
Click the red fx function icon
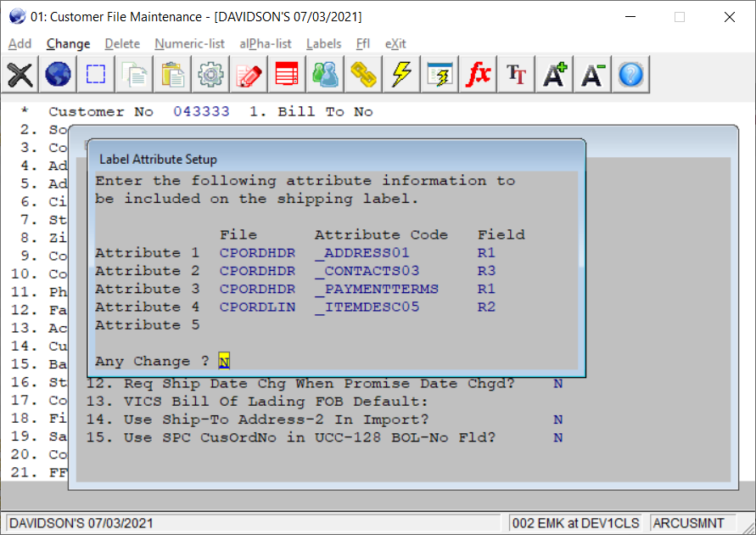478,75
